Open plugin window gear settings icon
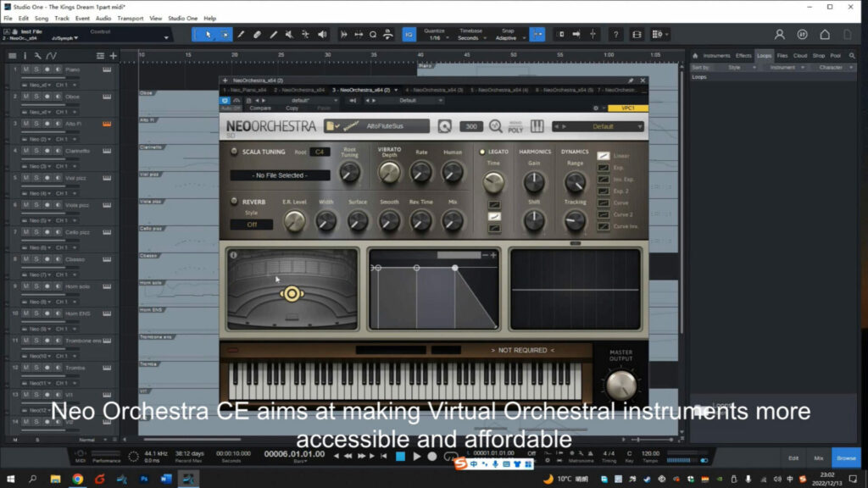 pos(596,108)
